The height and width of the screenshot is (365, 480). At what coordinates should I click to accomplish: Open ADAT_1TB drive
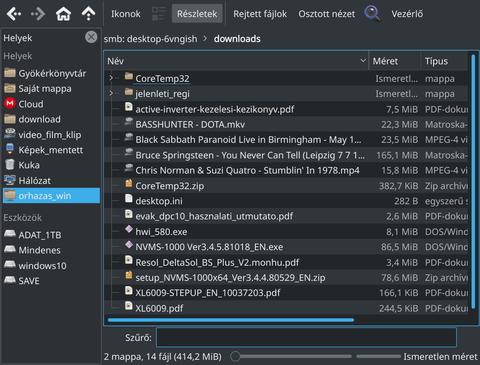click(x=51, y=235)
